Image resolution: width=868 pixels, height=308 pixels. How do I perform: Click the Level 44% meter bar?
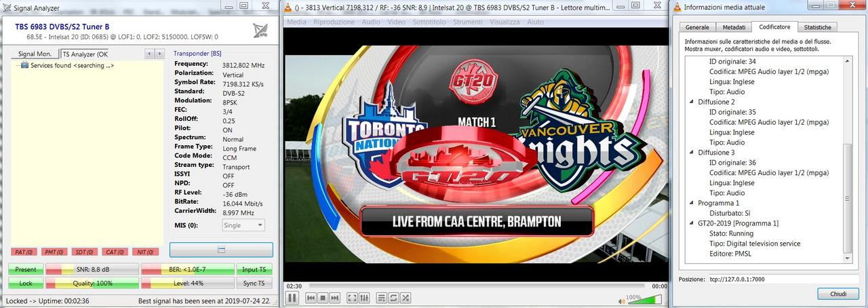(188, 283)
